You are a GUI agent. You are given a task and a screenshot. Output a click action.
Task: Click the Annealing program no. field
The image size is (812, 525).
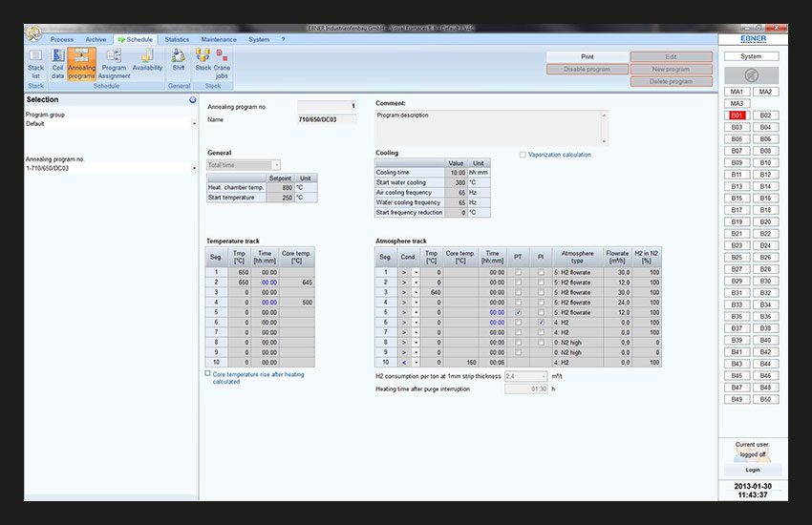(327, 106)
